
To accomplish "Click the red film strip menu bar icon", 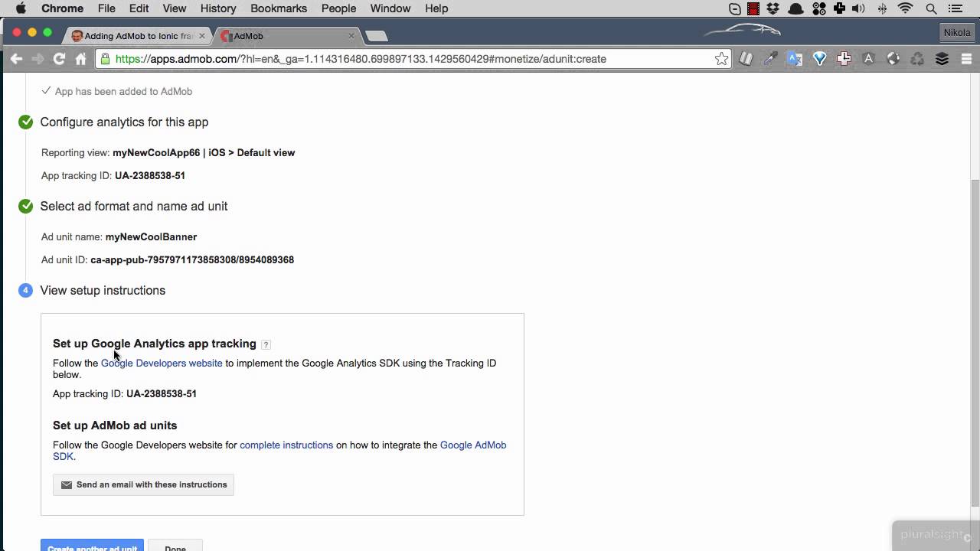I will pos(753,8).
